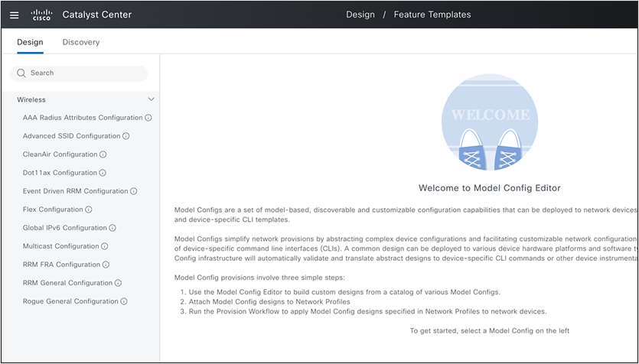Screen dimensions: 639x364
Task: Open Advanced SSID Configuration
Action: pyautogui.click(x=72, y=136)
